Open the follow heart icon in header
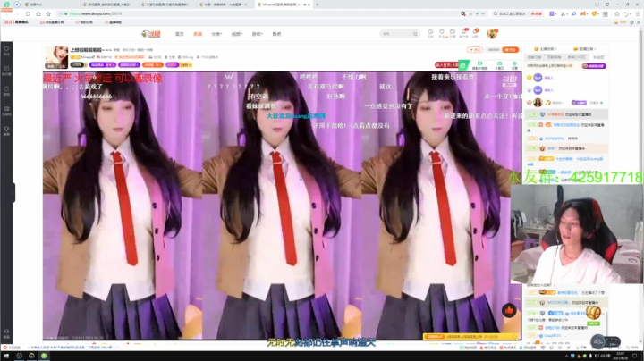Viewport: 644px width, 361px height. pos(442,33)
